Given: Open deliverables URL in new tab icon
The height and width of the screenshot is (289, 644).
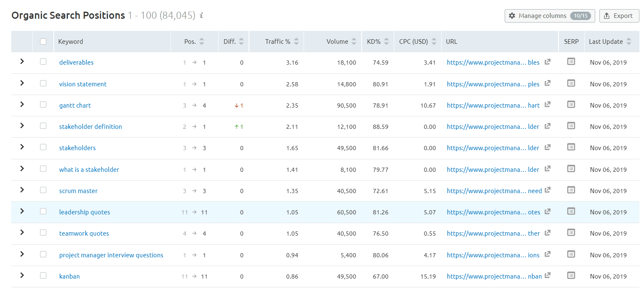Looking at the screenshot, I should 548,62.
